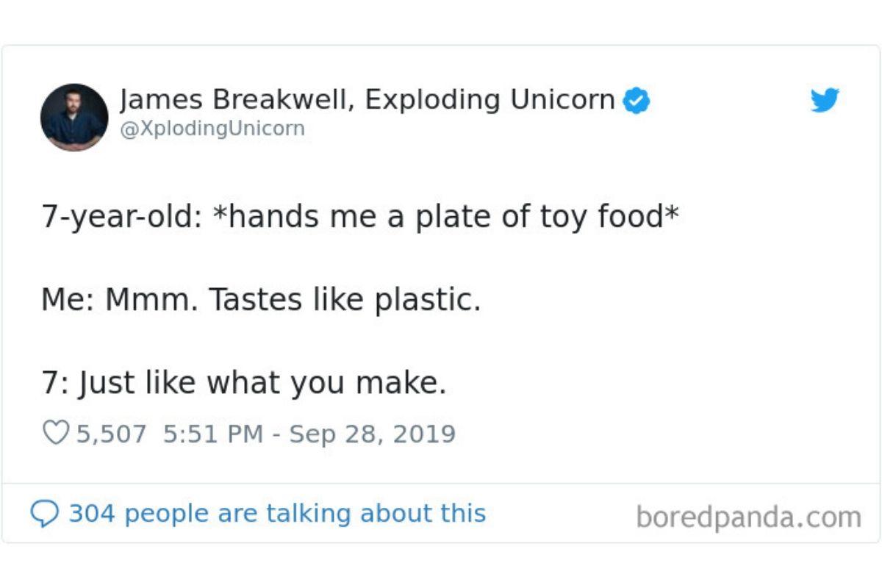Click 'Exploding Unicorn' in the display name

(490, 99)
